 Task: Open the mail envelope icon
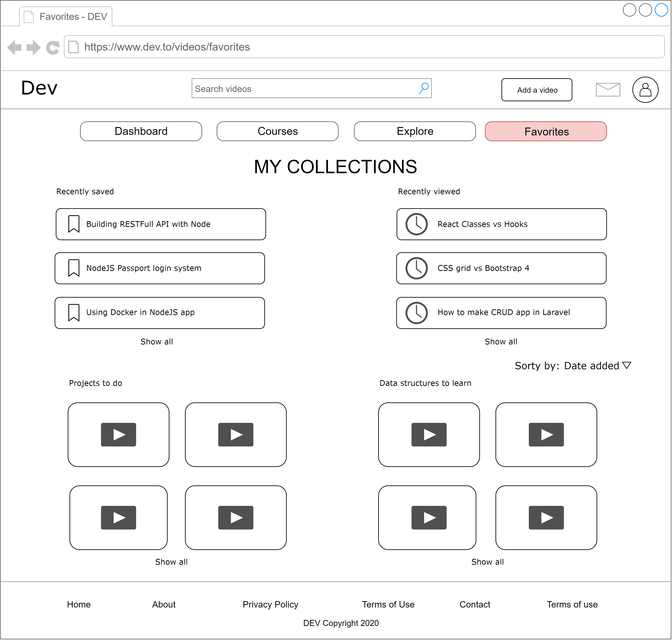point(608,90)
